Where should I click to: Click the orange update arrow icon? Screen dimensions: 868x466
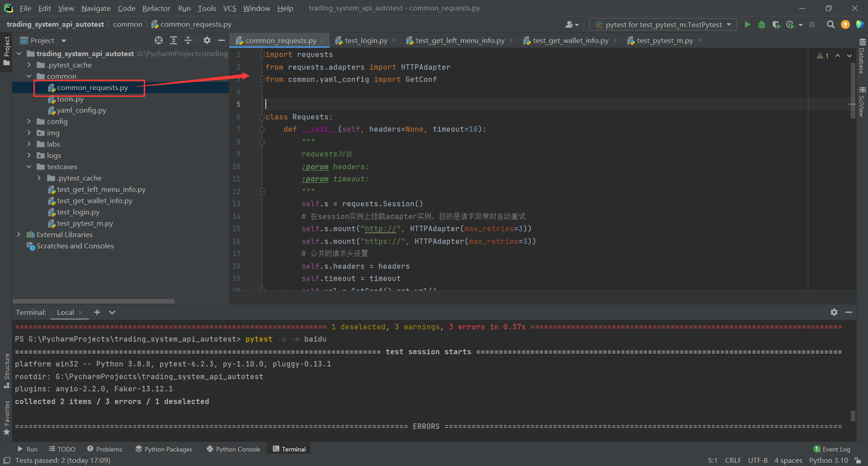[x=845, y=24]
